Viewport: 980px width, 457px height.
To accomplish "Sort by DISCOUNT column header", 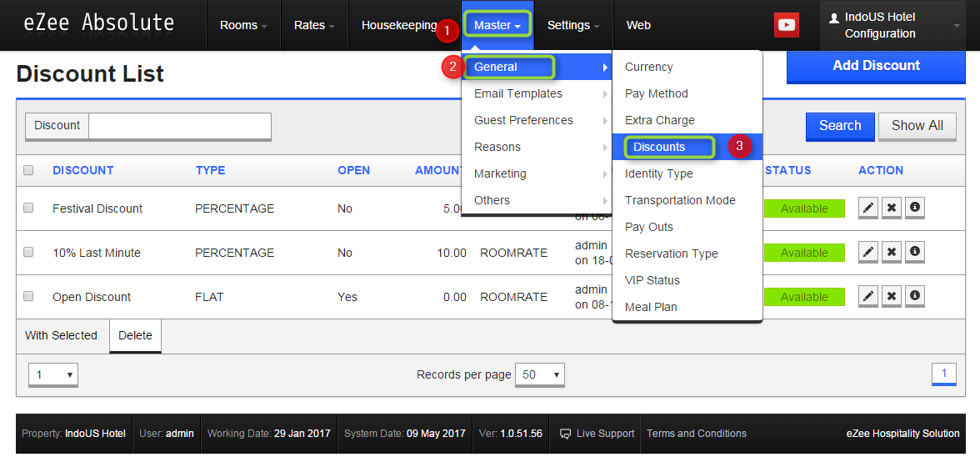I will 83,170.
